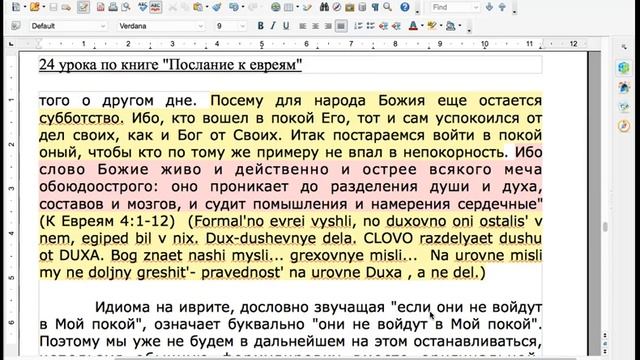Align text right

point(328,26)
